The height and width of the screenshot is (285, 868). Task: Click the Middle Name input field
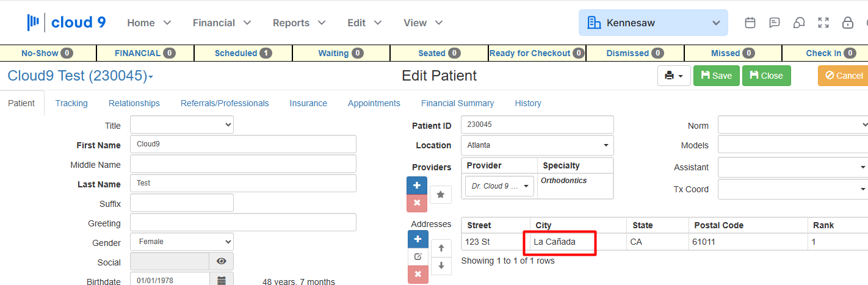click(x=243, y=164)
